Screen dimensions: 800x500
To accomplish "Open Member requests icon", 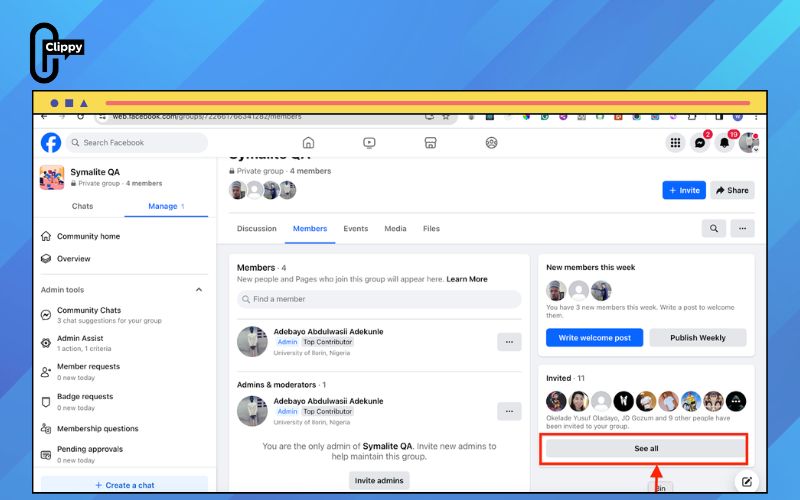I will pos(46,372).
